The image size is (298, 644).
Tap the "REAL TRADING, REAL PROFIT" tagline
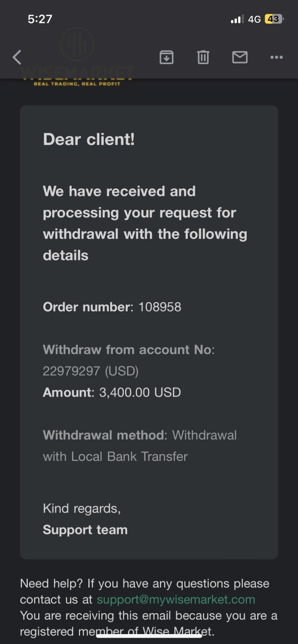pyautogui.click(x=77, y=84)
